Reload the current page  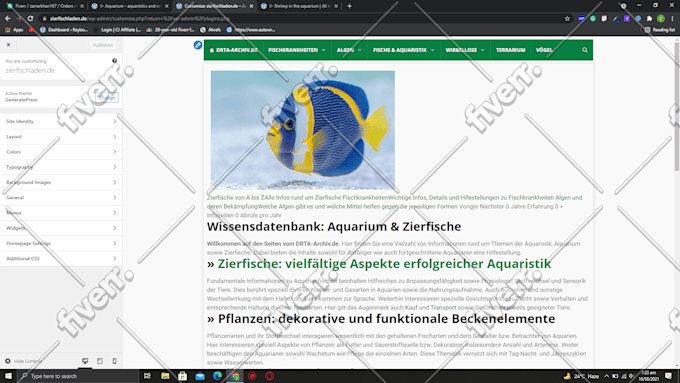coord(30,19)
